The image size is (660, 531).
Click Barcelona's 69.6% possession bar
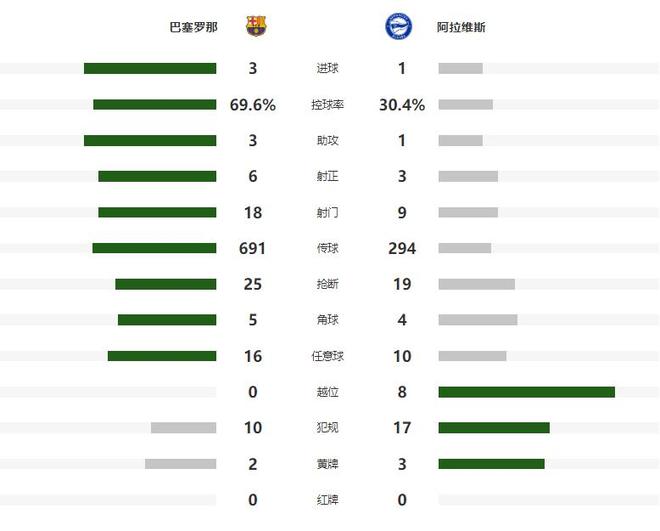coord(155,105)
